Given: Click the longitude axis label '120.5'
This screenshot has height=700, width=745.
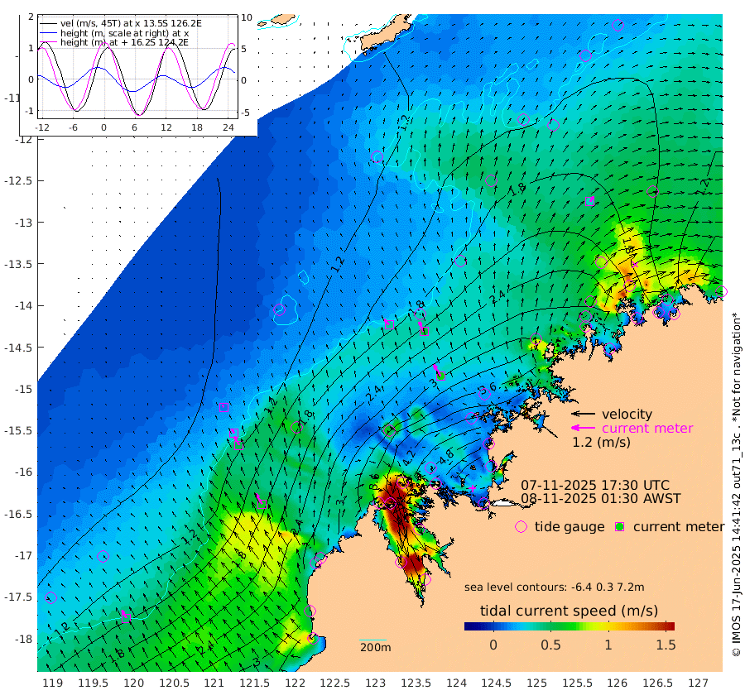Looking at the screenshot, I should (x=174, y=683).
